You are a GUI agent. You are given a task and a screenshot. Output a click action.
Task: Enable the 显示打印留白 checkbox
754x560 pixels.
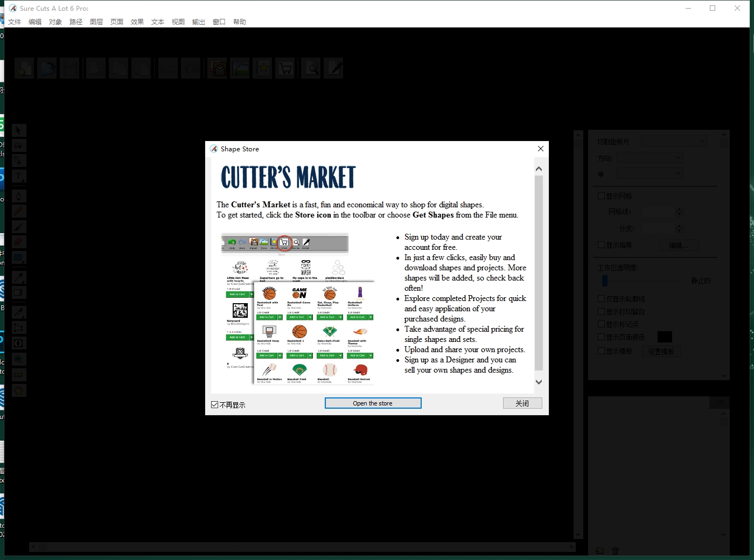[x=602, y=311]
